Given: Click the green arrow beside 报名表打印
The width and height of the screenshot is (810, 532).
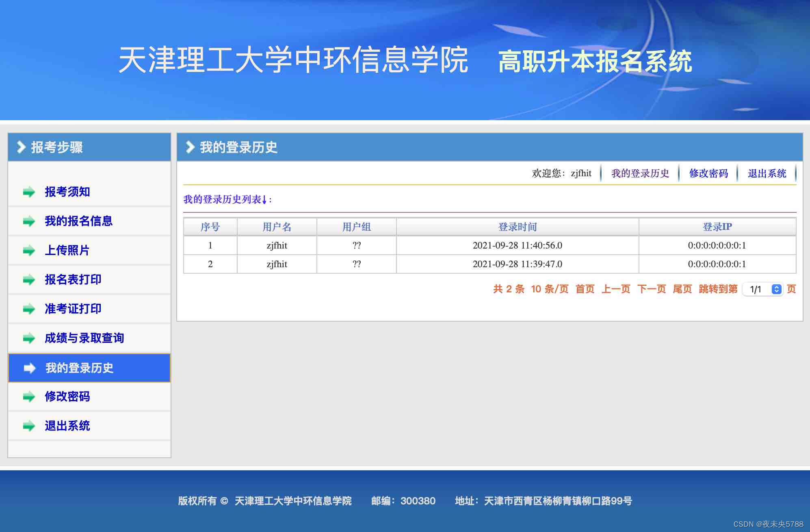Looking at the screenshot, I should 29,280.
